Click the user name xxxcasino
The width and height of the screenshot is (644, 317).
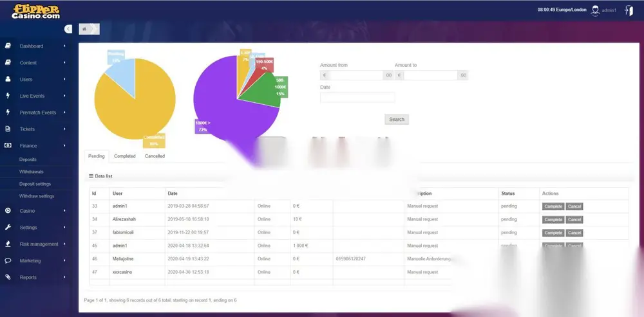pyautogui.click(x=122, y=272)
